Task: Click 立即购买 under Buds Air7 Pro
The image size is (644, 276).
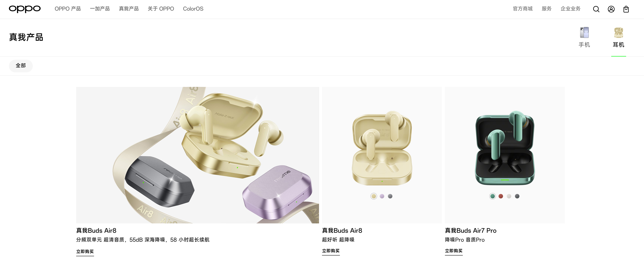Action: point(454,251)
